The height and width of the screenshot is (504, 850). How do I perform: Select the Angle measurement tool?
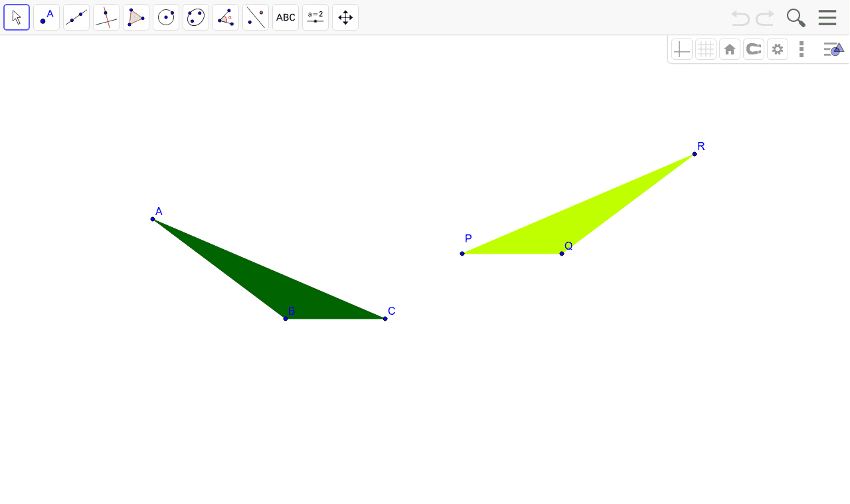tap(226, 17)
